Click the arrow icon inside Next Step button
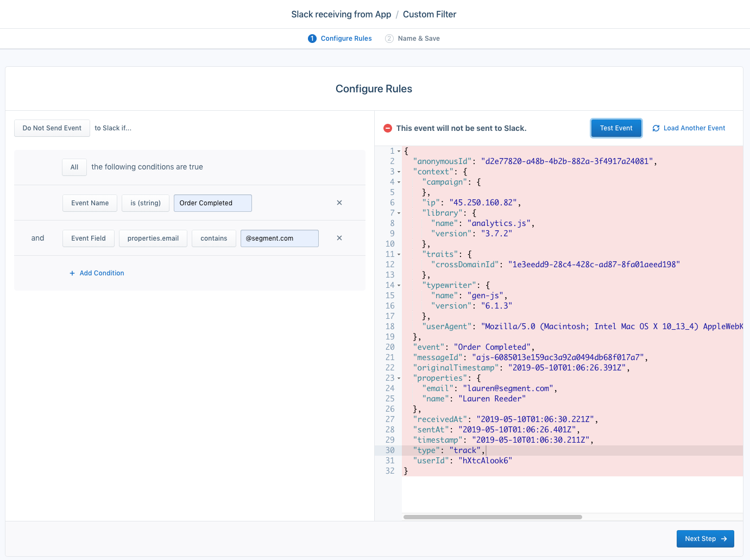Viewport: 750px width, 560px height. click(x=723, y=538)
